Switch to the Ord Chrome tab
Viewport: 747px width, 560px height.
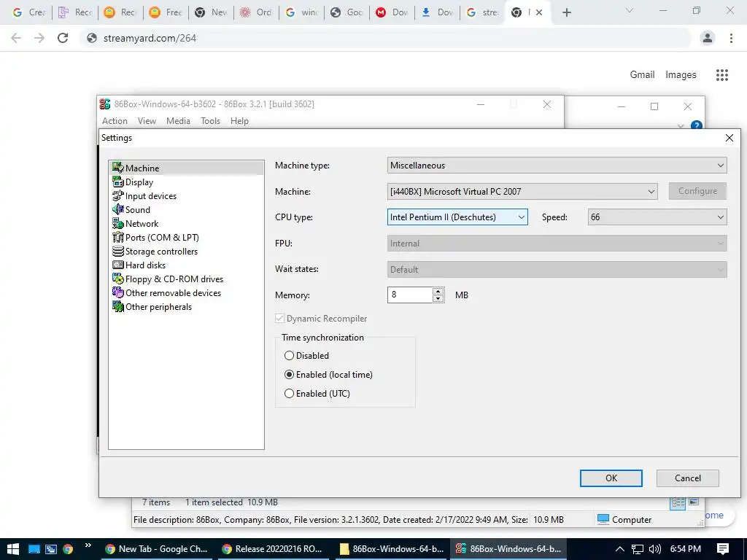click(256, 12)
